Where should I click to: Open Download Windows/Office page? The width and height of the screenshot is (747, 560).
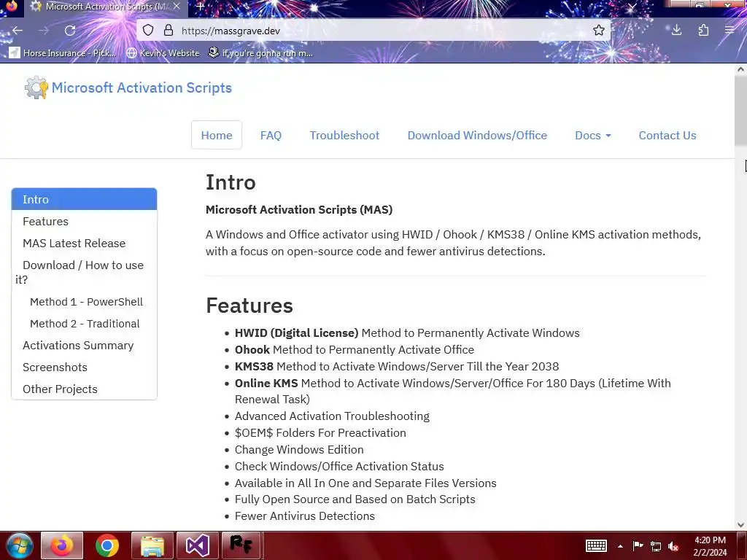[x=477, y=135]
